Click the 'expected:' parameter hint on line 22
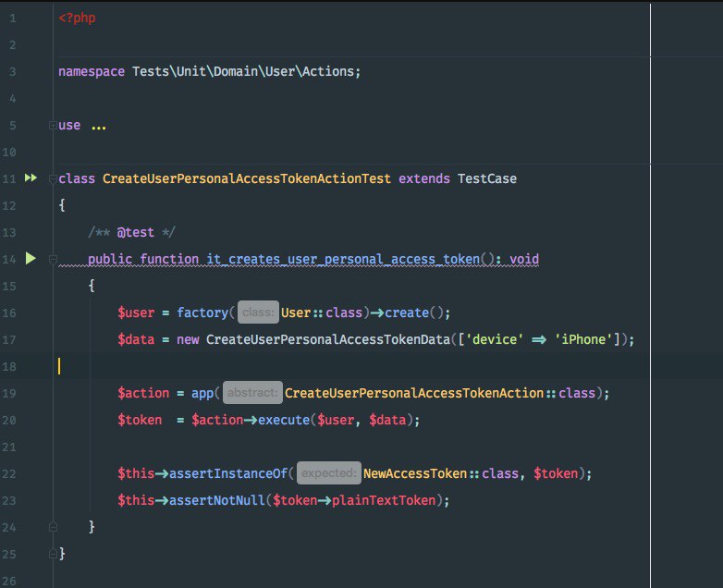Image resolution: width=723 pixels, height=588 pixels. click(x=329, y=472)
